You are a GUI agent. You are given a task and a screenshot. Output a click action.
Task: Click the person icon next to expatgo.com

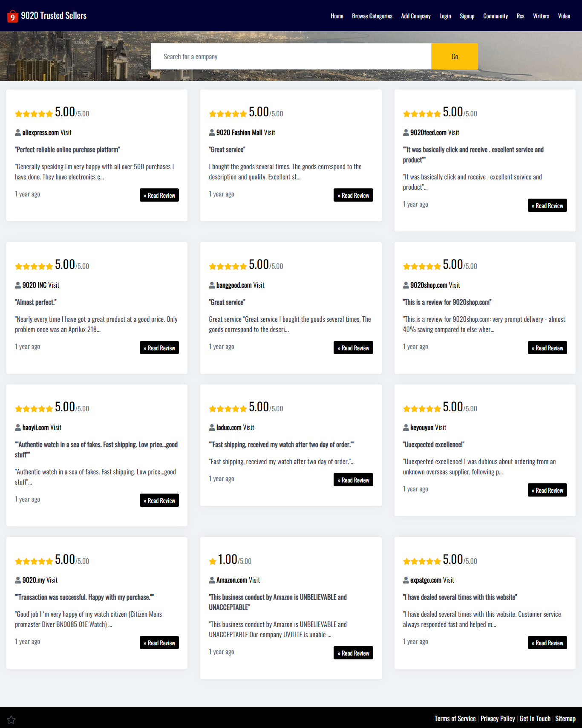pos(406,580)
